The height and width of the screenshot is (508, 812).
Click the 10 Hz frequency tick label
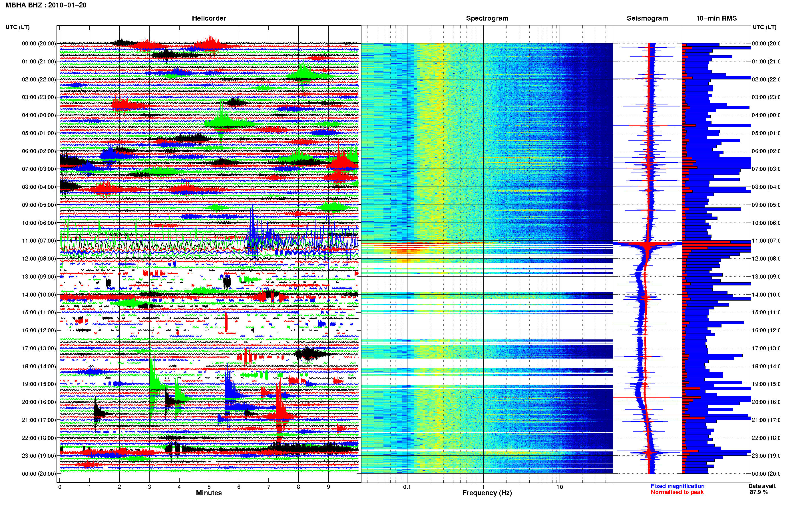(x=560, y=487)
